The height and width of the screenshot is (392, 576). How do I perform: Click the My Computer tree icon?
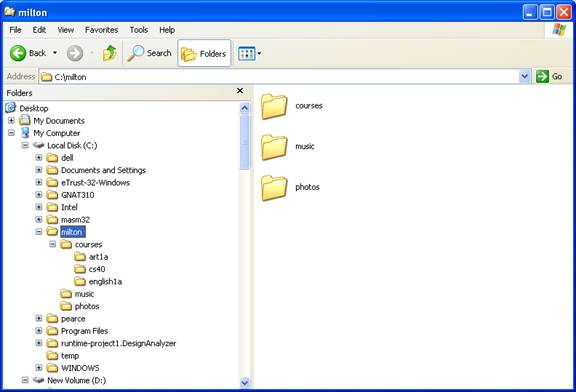[25, 133]
